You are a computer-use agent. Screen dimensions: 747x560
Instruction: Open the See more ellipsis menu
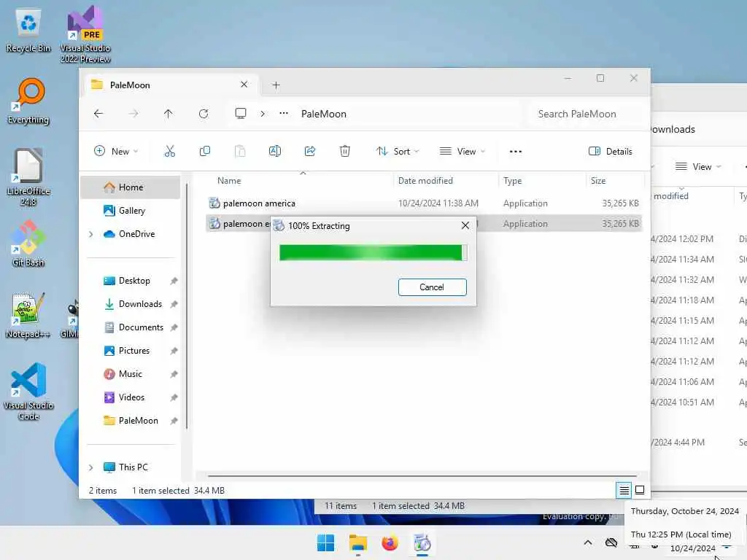point(516,152)
